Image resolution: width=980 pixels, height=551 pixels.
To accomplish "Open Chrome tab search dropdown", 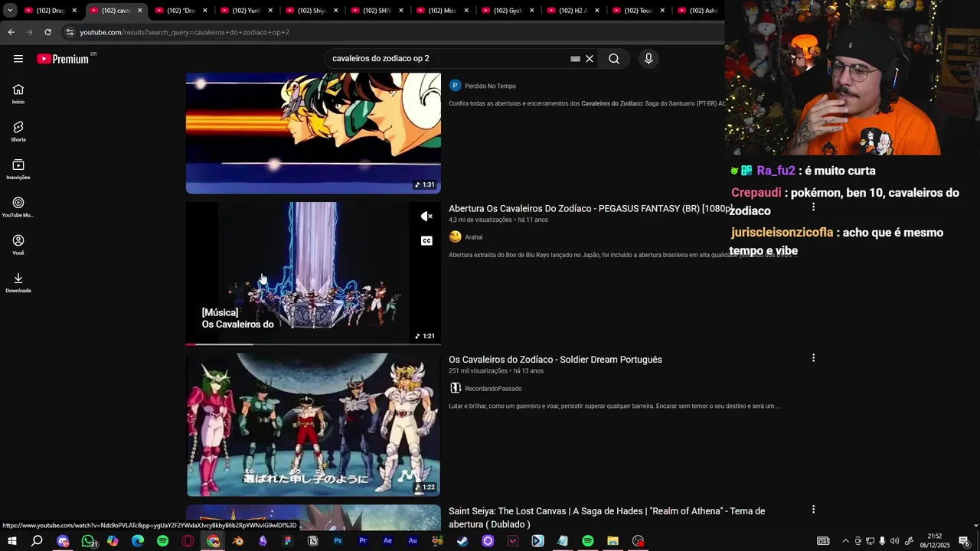I will pyautogui.click(x=10, y=11).
